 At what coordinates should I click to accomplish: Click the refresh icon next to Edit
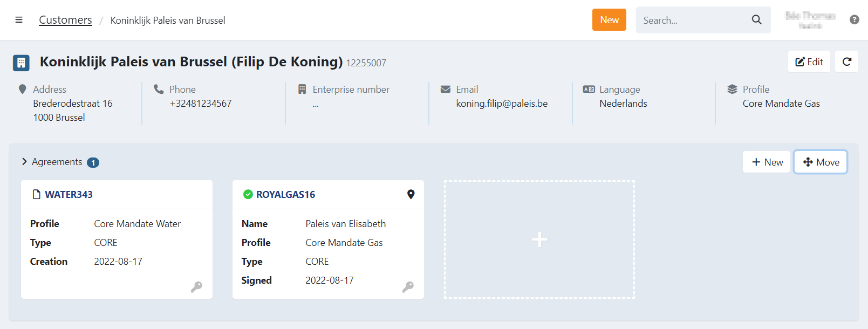click(846, 61)
